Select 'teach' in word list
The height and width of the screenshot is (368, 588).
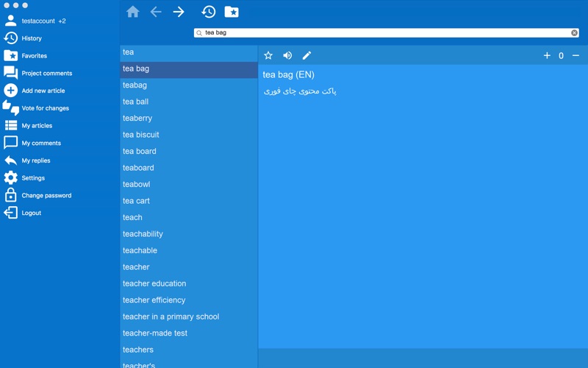coord(189,217)
